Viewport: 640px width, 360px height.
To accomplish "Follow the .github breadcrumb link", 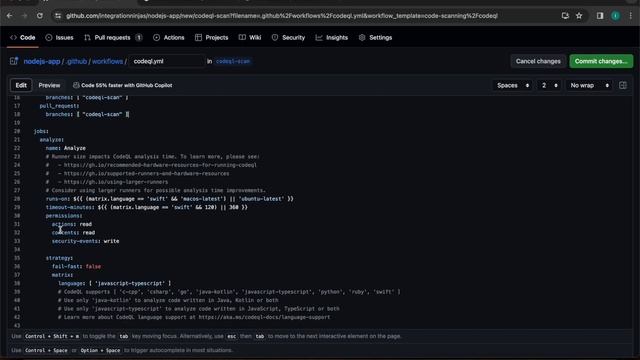I will [x=76, y=61].
